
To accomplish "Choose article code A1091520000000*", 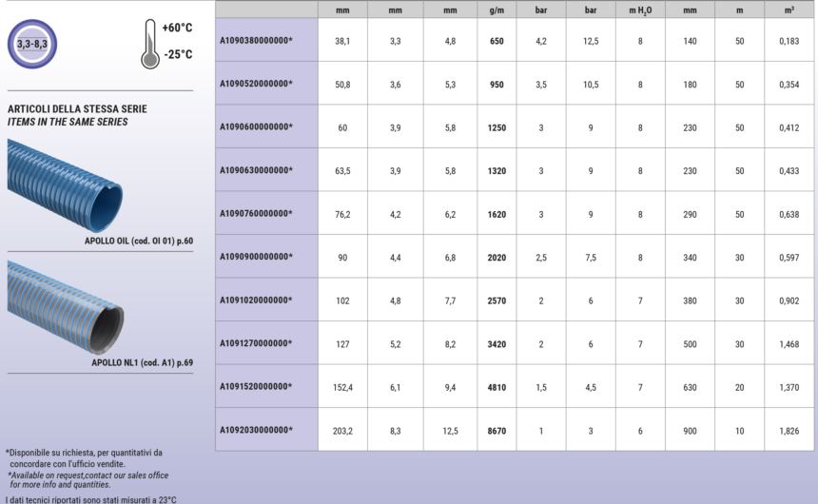I will (256, 387).
